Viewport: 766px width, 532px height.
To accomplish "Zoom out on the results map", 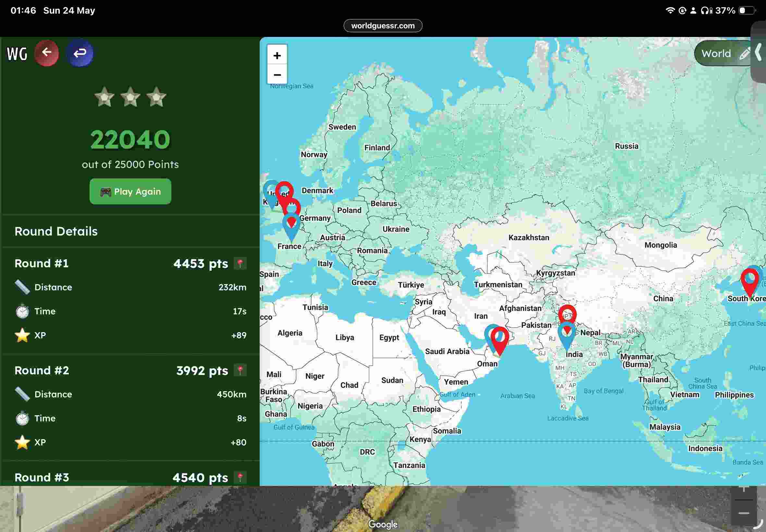I will tap(277, 75).
